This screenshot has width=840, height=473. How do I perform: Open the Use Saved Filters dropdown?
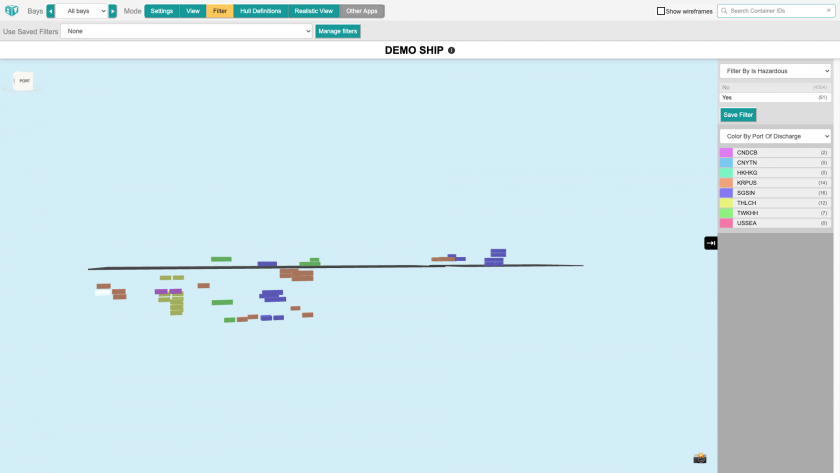pyautogui.click(x=186, y=31)
